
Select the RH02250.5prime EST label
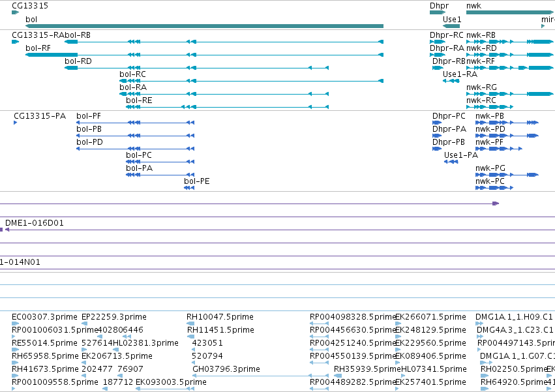514,369
